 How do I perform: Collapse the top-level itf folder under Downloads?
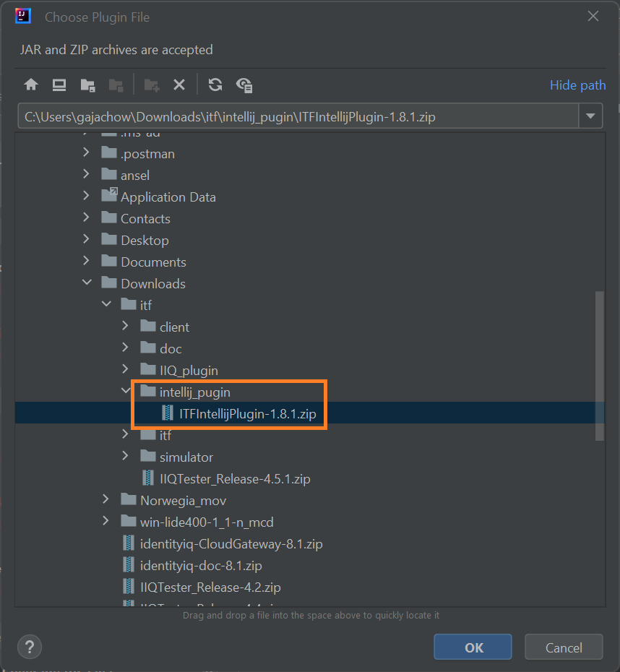point(106,304)
